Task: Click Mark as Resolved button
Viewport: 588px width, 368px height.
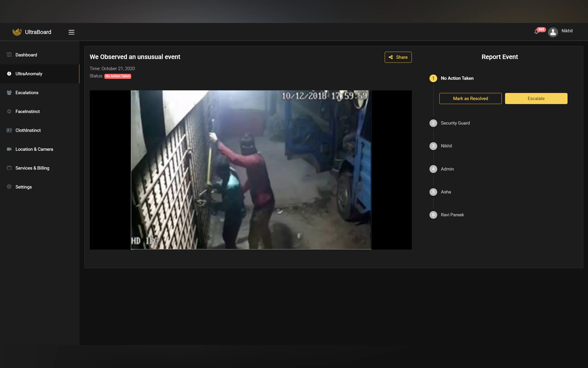Action: pyautogui.click(x=470, y=98)
